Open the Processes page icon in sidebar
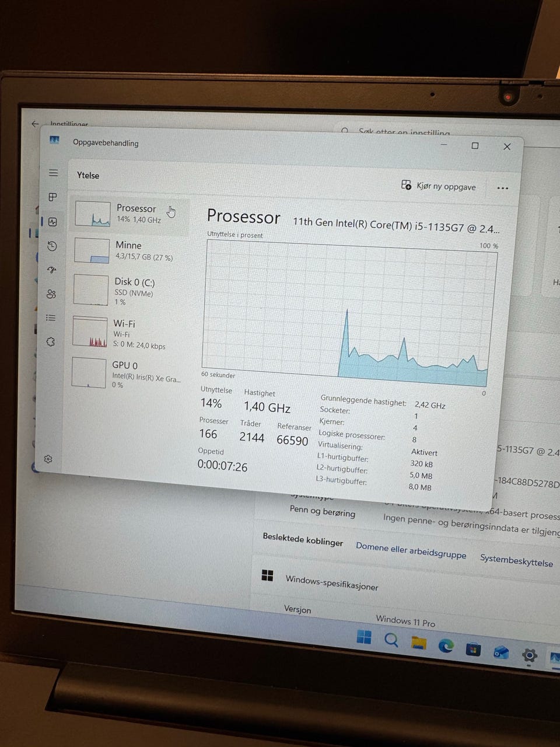Viewport: 560px width, 747px height. 52,197
